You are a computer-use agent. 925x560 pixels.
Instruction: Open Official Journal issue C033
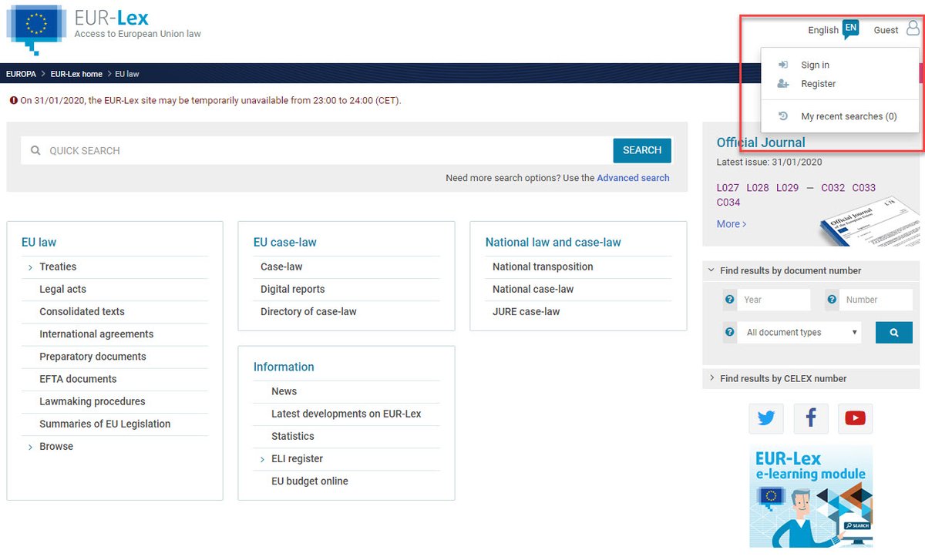tap(864, 188)
